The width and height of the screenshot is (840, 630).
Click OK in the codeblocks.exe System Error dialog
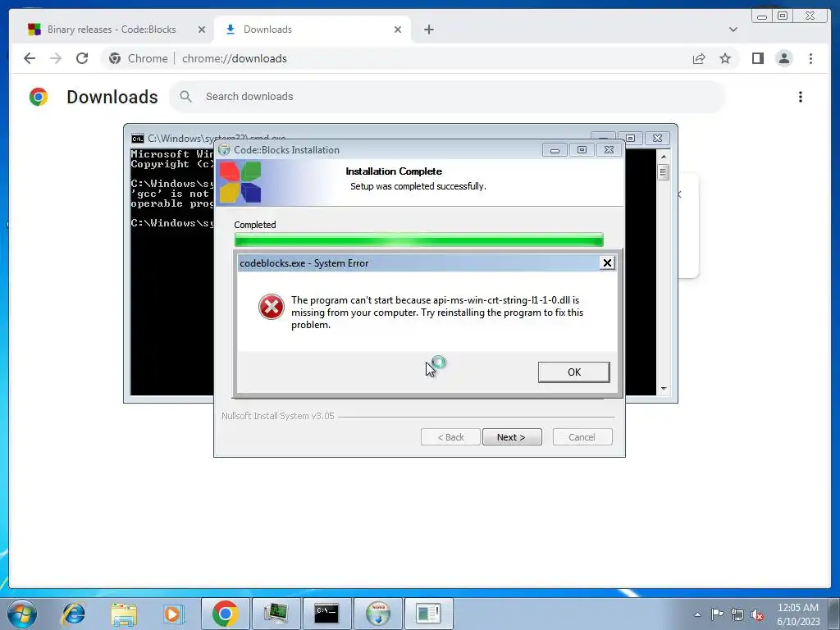coord(573,372)
